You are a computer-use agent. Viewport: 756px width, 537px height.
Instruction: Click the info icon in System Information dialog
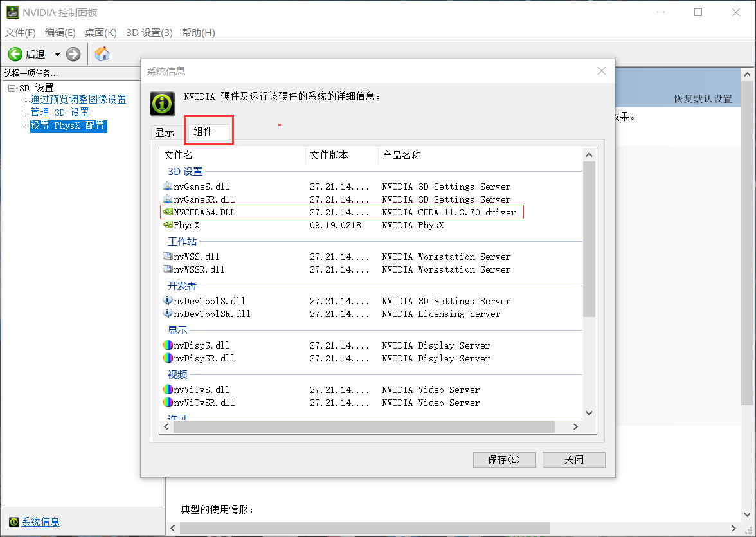[161, 104]
